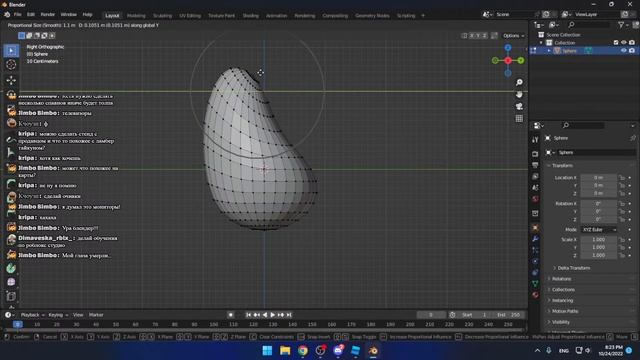Click the Scale Z value field
The width and height of the screenshot is (640, 360).
599,255
